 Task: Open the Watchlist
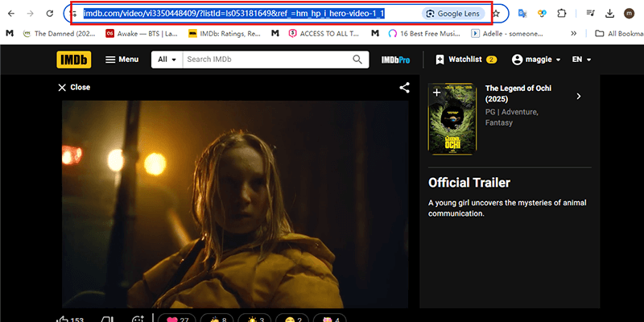[x=466, y=60]
